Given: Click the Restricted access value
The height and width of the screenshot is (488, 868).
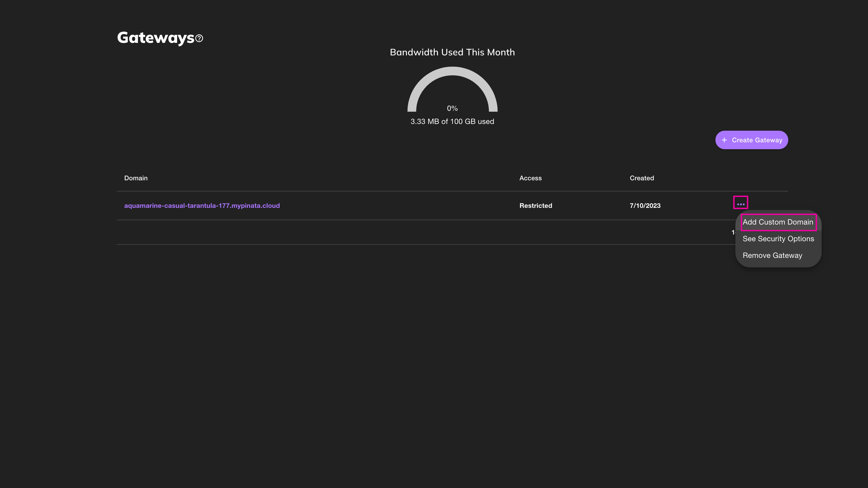Looking at the screenshot, I should [x=535, y=206].
